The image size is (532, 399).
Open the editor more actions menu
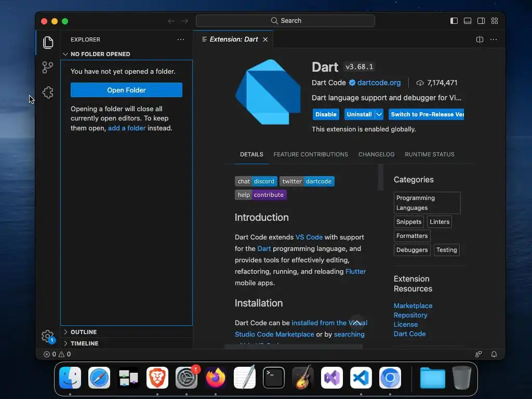tap(494, 39)
